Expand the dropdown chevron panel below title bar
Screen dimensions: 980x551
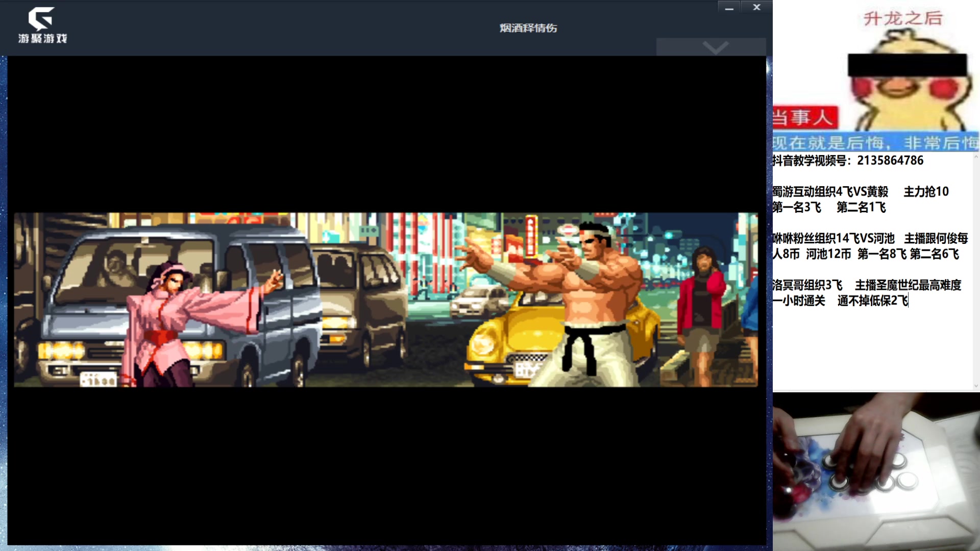711,47
